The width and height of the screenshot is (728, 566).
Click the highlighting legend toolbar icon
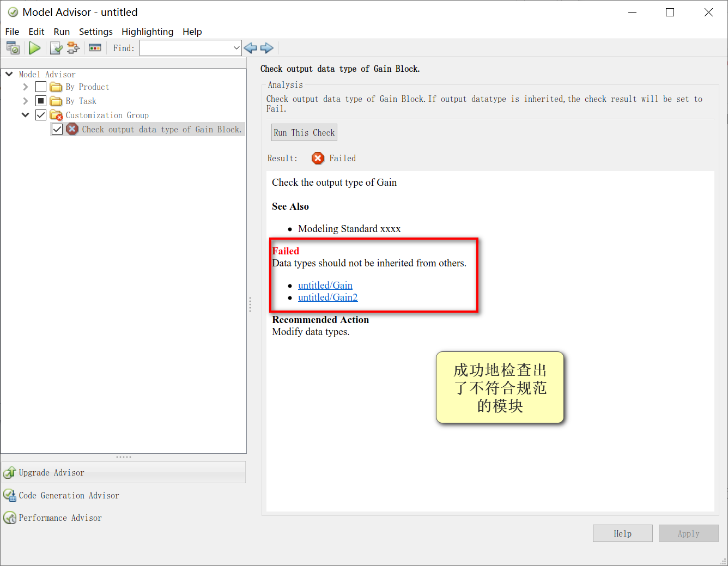click(95, 48)
